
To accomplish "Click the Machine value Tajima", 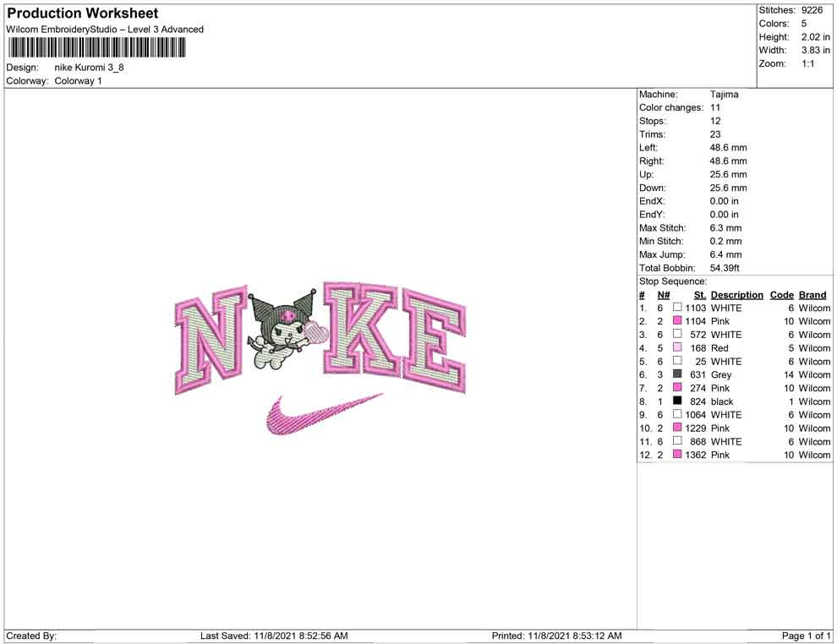I will 725,94.
